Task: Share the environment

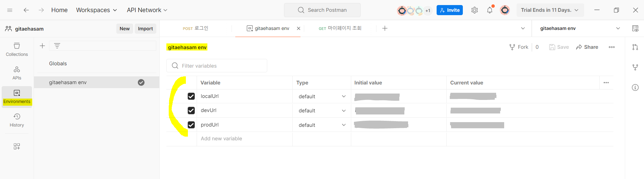Action: coord(587,47)
